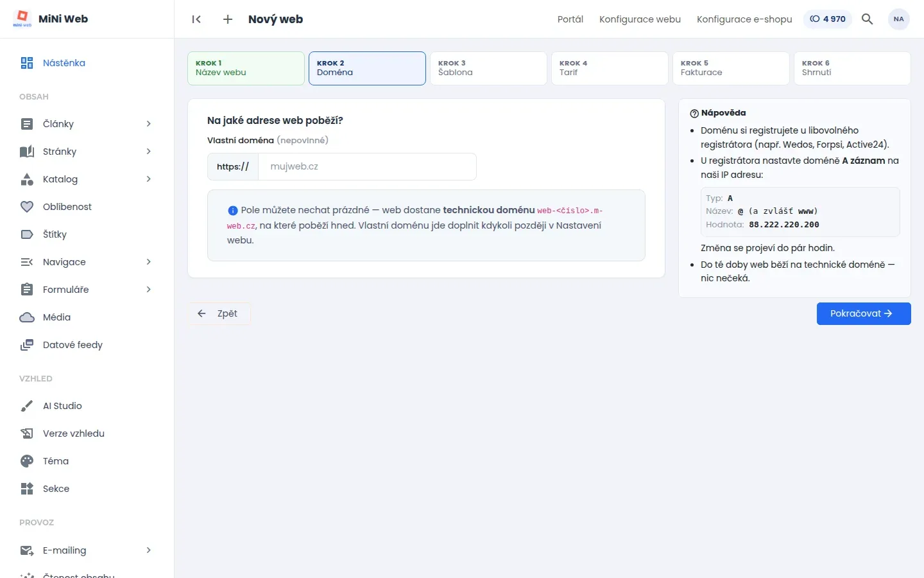Expand the E-mailing submenu chevron

click(x=148, y=550)
